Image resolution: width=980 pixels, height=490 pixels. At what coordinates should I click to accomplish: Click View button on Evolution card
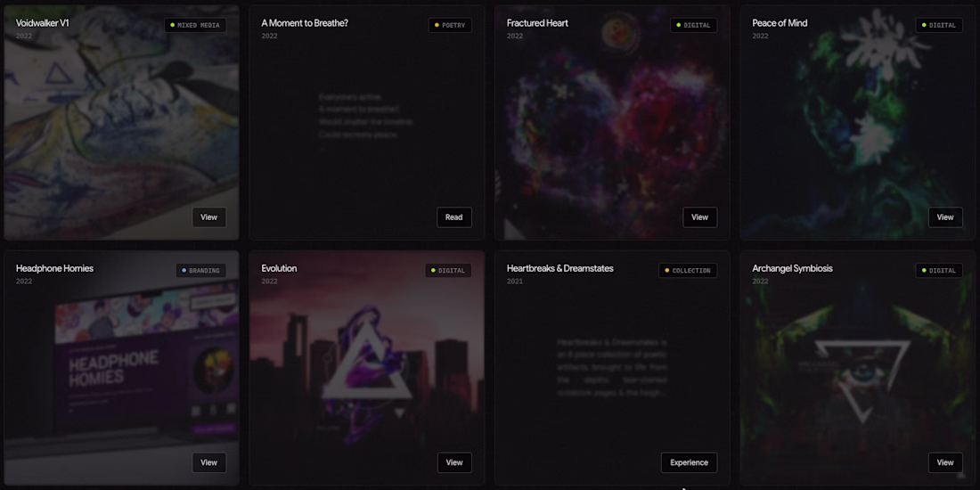coord(454,462)
